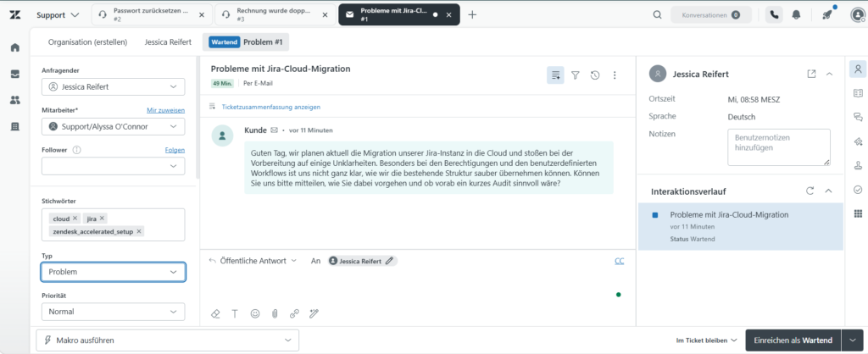Open the phone Talk icon

click(774, 15)
